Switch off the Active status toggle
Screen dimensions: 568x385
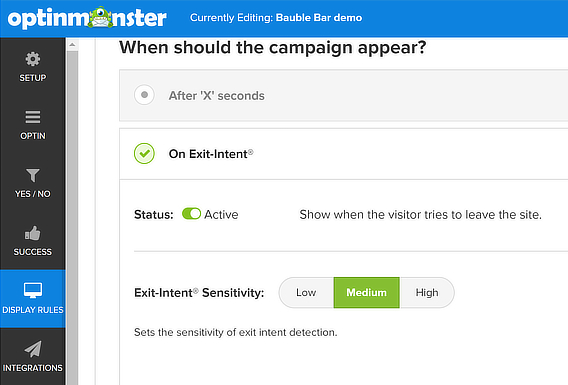191,214
